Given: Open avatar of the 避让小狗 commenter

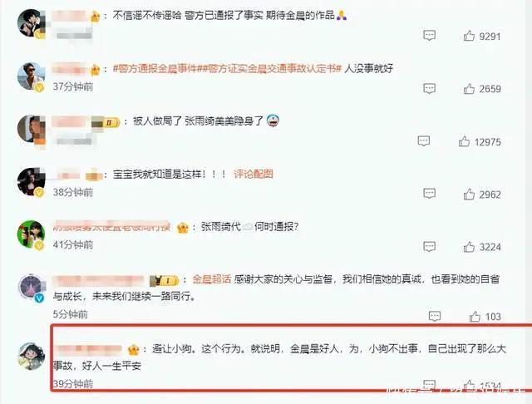Looking at the screenshot, I should [x=31, y=356].
